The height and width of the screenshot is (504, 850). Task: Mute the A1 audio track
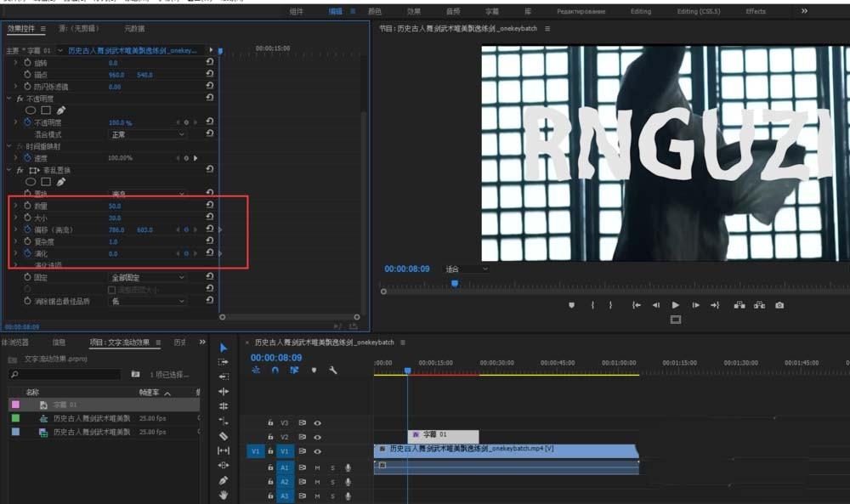(x=317, y=468)
